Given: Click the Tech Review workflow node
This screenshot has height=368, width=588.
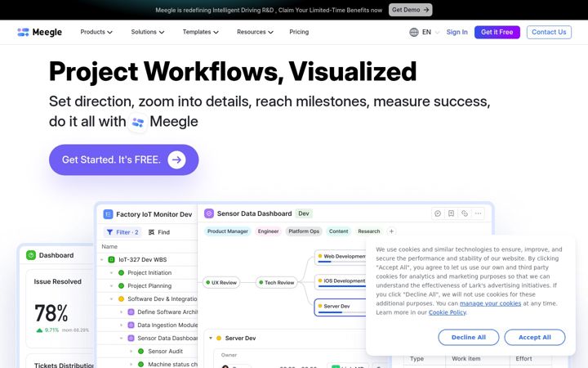Looking at the screenshot, I should 277,282.
